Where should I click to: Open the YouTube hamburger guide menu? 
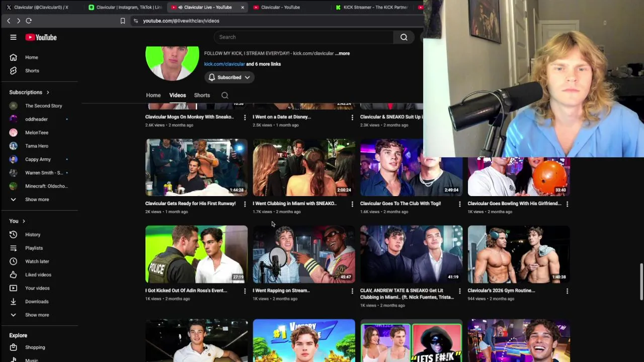14,37
